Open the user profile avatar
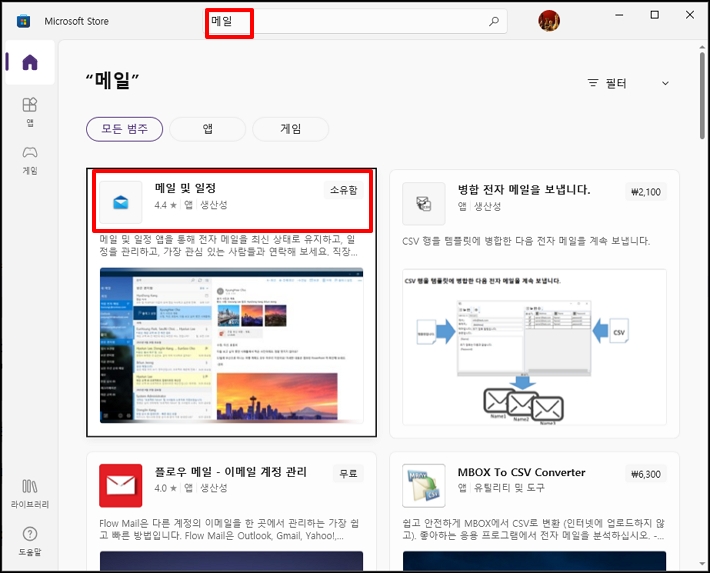 549,21
